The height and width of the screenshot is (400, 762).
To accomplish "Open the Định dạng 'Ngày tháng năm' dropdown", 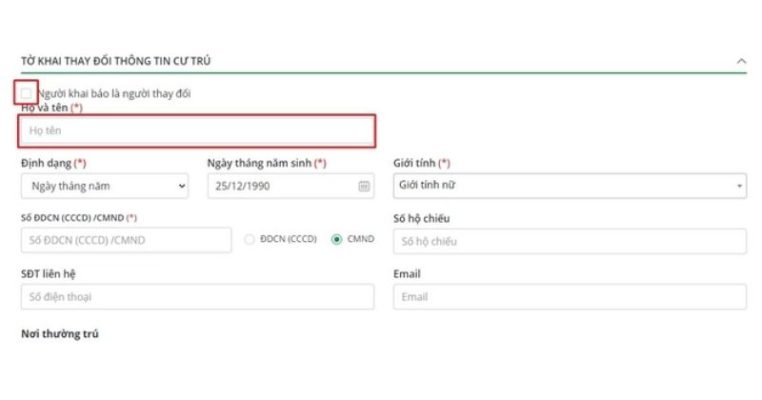I will (104, 186).
